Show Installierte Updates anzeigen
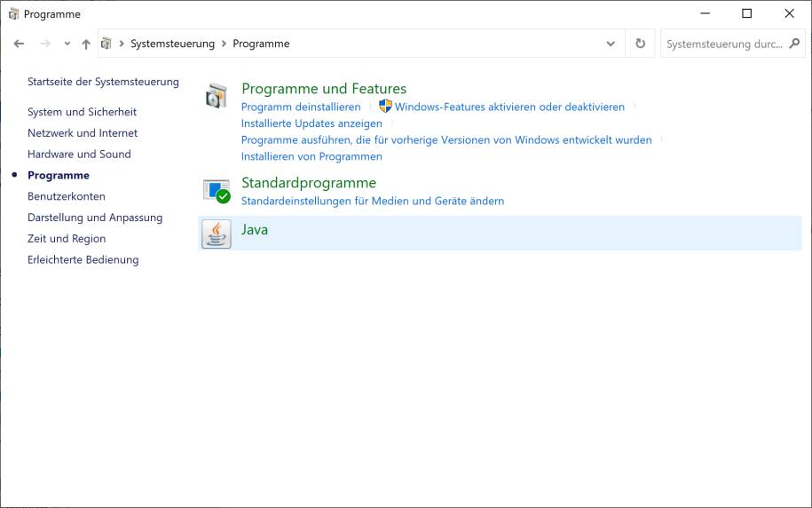The height and width of the screenshot is (508, 812). click(x=311, y=123)
